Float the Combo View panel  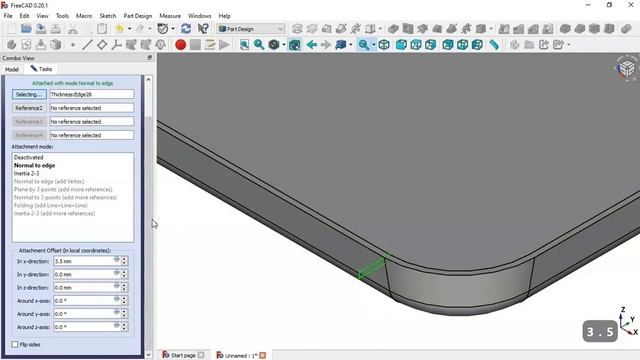[149, 58]
